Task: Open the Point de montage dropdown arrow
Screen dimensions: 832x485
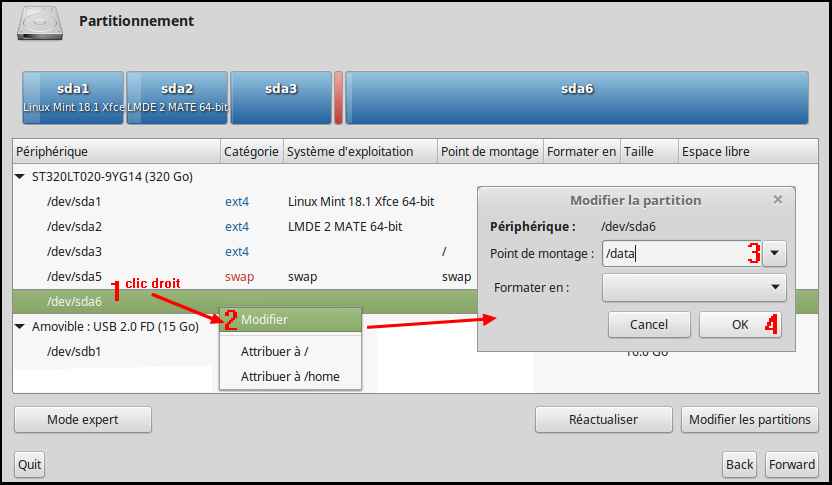Action: tap(774, 254)
